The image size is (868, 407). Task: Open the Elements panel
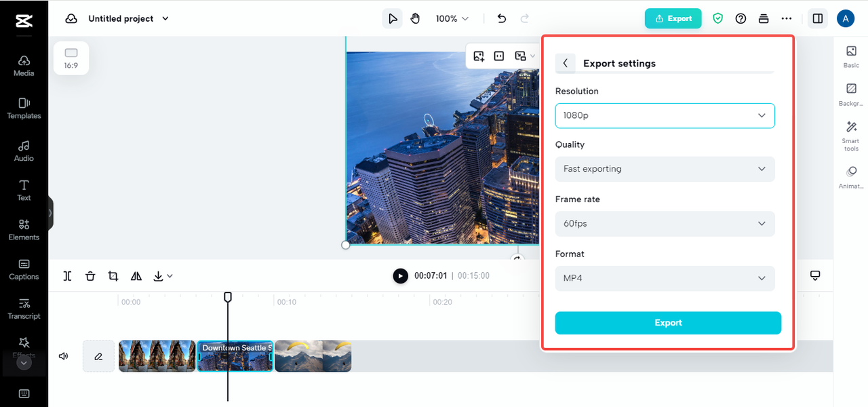(24, 230)
